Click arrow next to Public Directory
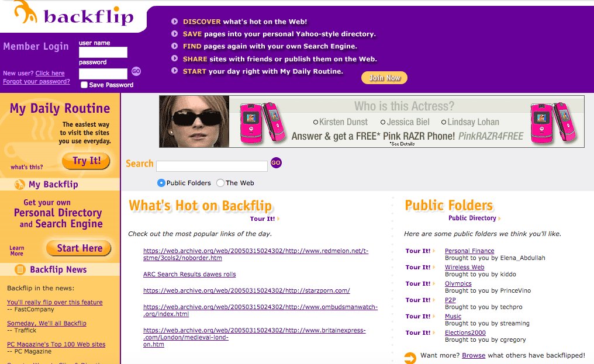 (500, 218)
